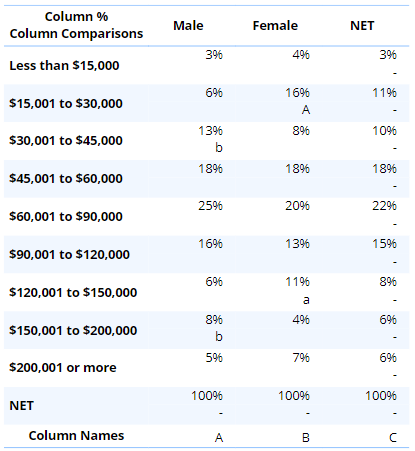Screen dimensions: 415x451
Task: Select the Column Names footer label
Action: tap(76, 436)
